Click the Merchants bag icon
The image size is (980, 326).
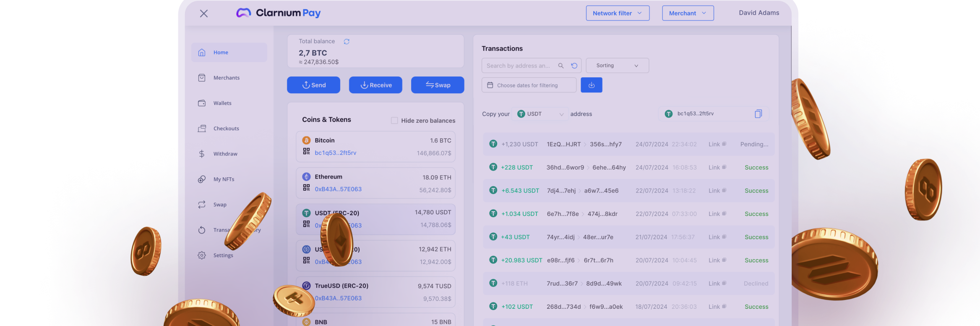[x=202, y=78]
